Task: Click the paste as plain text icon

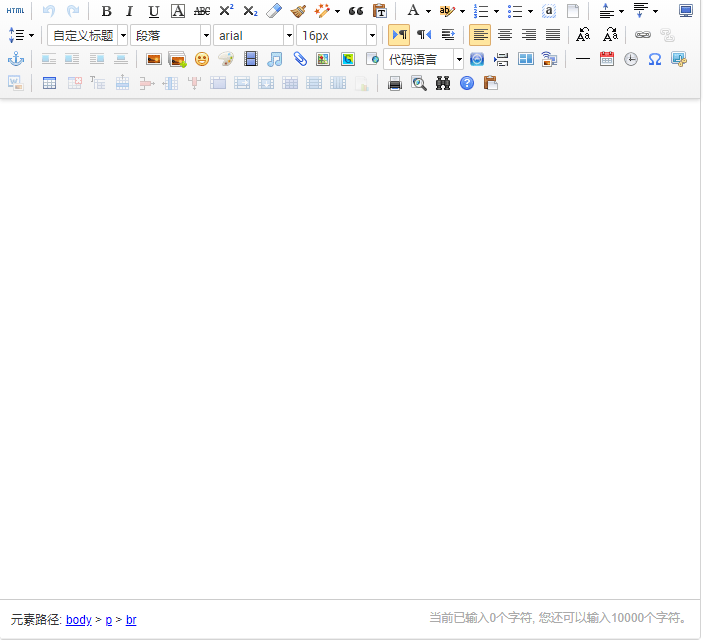Action: click(x=380, y=11)
